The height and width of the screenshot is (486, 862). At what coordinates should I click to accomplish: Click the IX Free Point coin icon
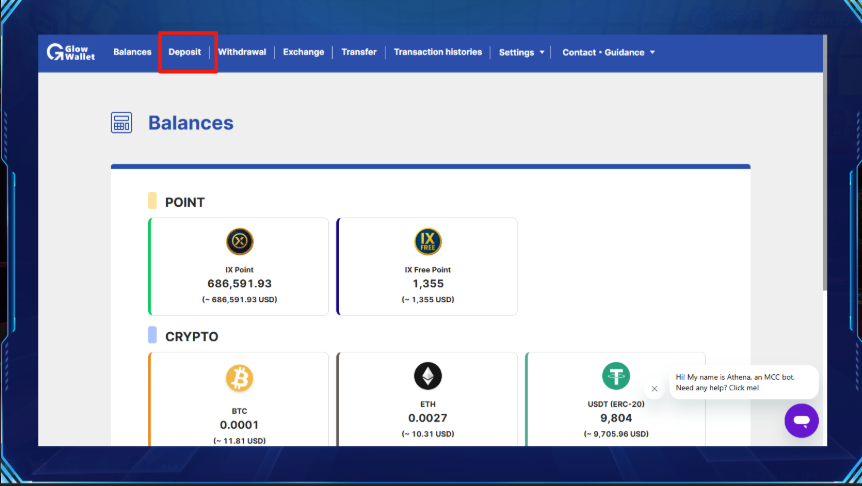[428, 241]
